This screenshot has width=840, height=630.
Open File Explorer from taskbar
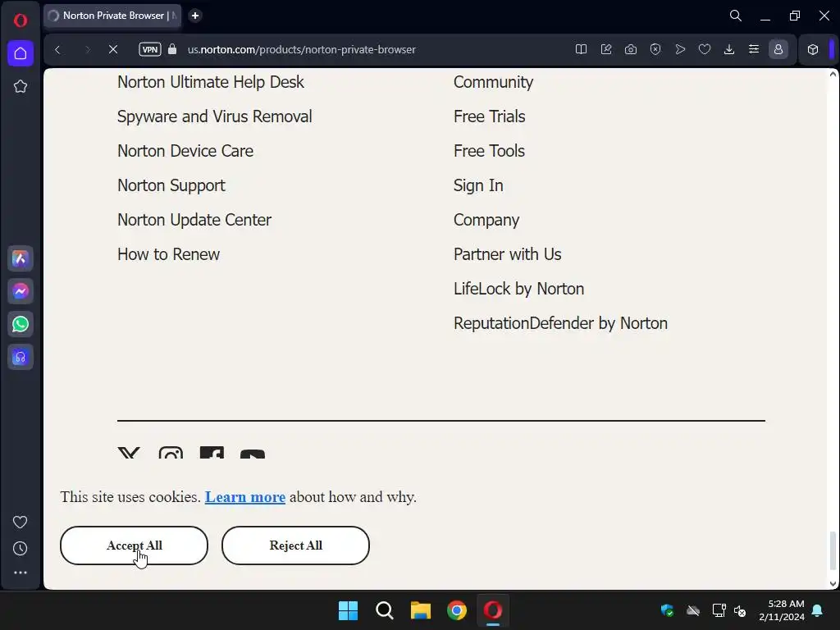point(421,610)
